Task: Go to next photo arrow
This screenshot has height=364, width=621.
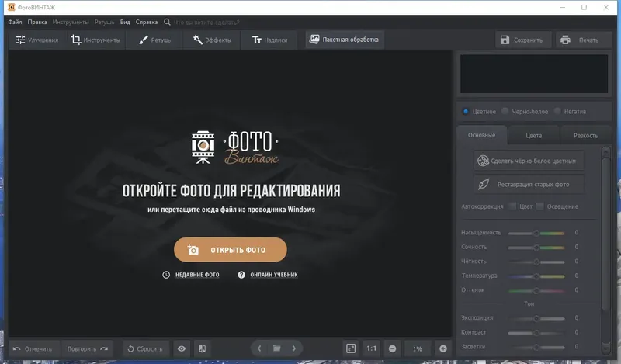Action: [x=294, y=348]
